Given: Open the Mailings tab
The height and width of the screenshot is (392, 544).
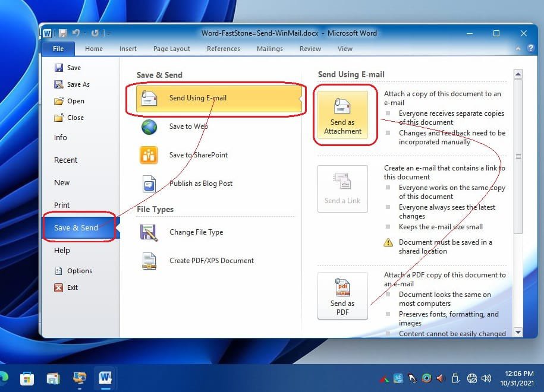Looking at the screenshot, I should 269,49.
